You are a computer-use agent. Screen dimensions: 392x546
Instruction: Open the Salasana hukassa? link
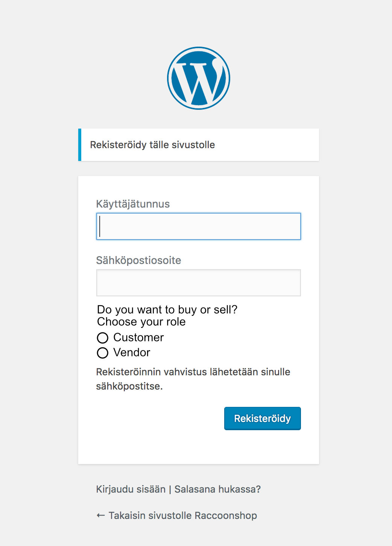(217, 489)
